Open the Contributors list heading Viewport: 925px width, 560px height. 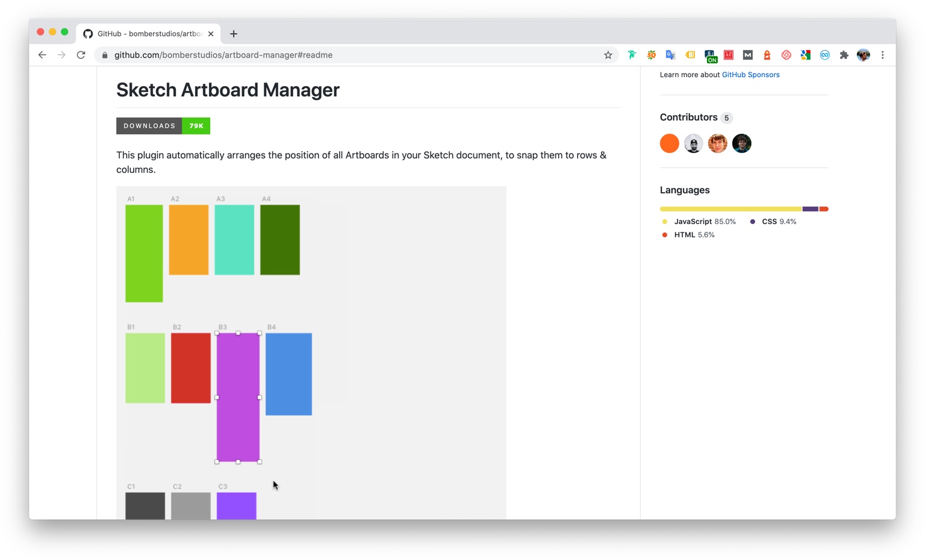688,117
